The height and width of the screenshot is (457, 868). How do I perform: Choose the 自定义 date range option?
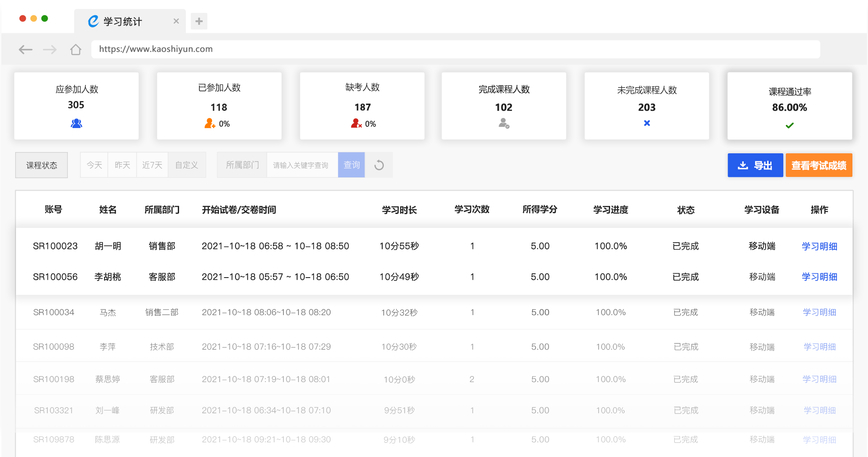(x=187, y=165)
